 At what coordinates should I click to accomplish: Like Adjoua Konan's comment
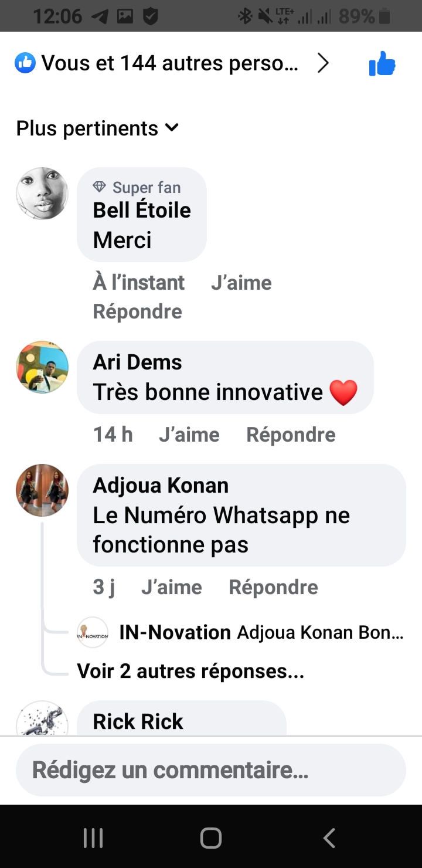pyautogui.click(x=171, y=587)
